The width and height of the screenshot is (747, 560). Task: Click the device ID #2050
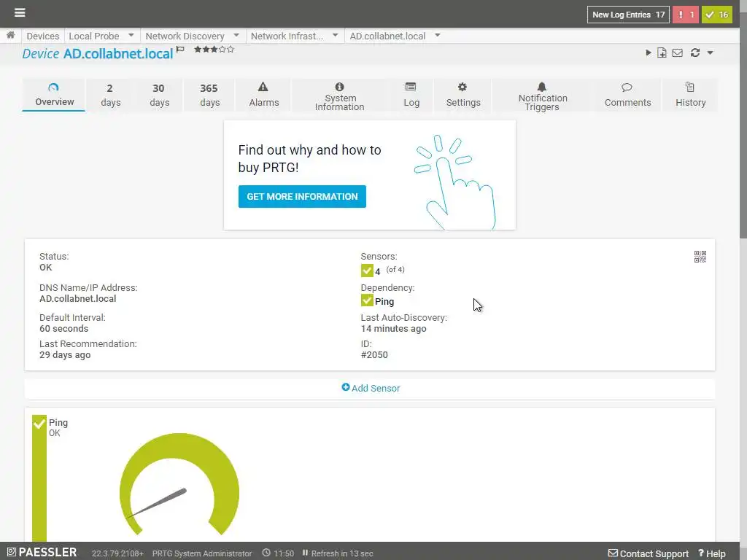(374, 355)
